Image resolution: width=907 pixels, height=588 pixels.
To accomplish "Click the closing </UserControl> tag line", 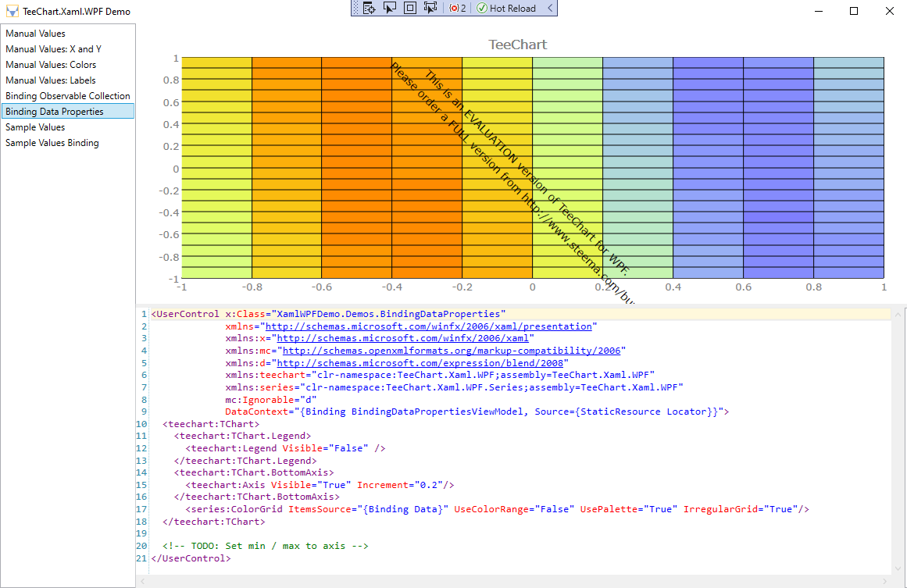I will point(191,558).
